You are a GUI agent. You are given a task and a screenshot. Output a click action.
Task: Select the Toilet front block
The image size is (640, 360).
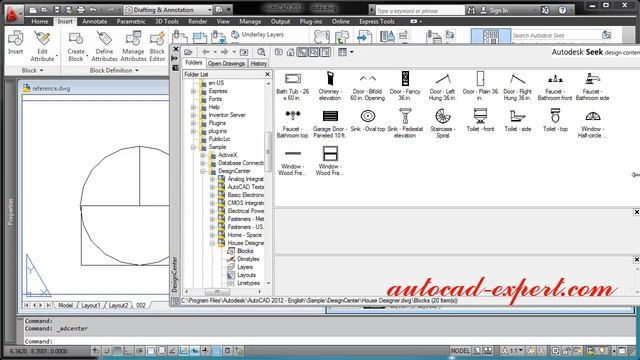[x=480, y=121]
